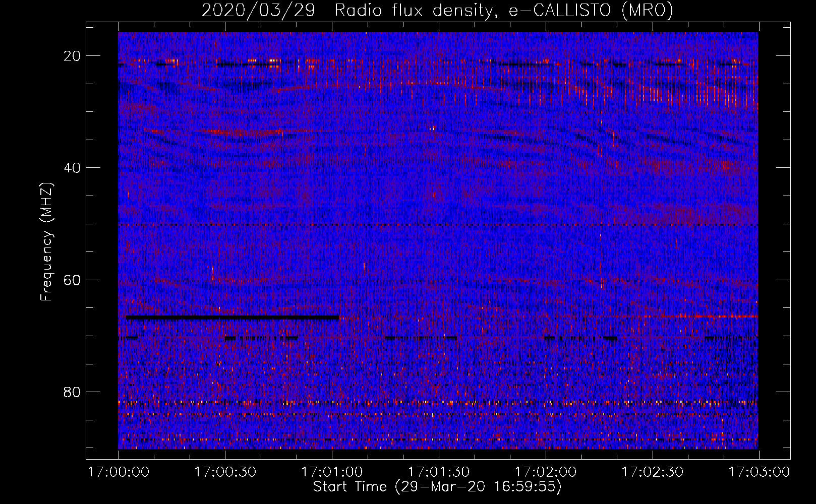Click the 17:02:30 time tick label

click(653, 472)
